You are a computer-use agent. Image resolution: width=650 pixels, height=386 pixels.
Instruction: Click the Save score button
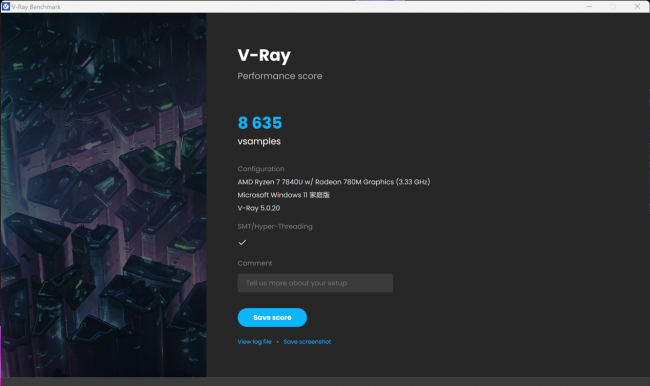point(272,317)
